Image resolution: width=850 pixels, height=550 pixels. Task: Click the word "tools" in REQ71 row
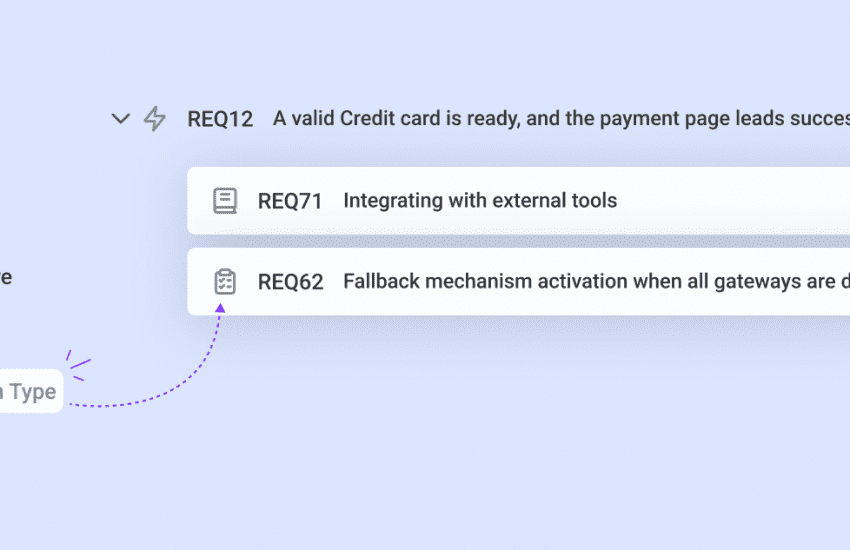click(x=593, y=200)
